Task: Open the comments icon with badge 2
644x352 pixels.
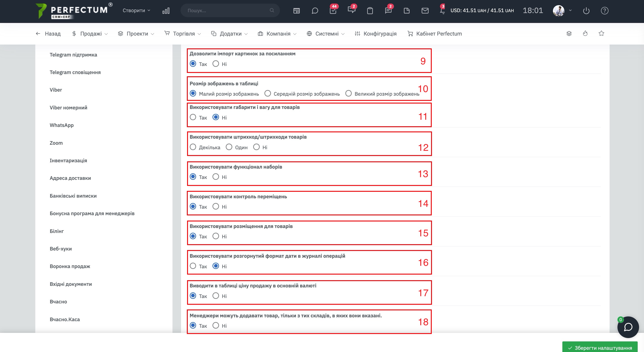Action: coord(351,10)
